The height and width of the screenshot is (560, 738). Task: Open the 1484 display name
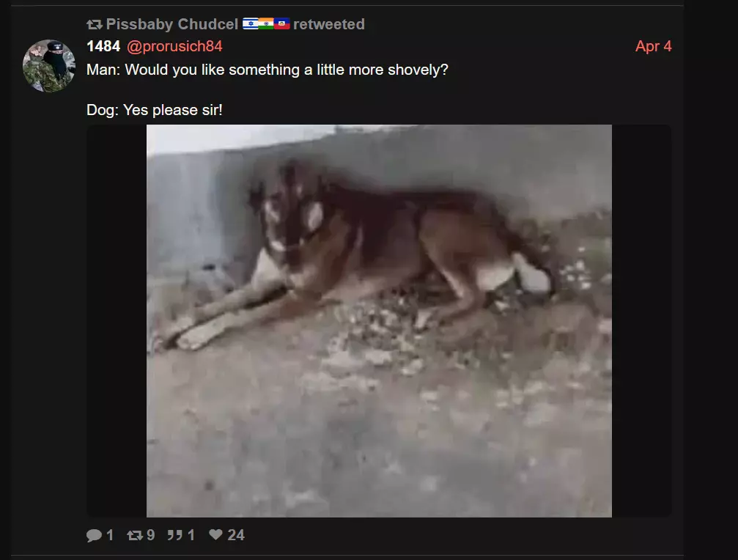pos(103,46)
